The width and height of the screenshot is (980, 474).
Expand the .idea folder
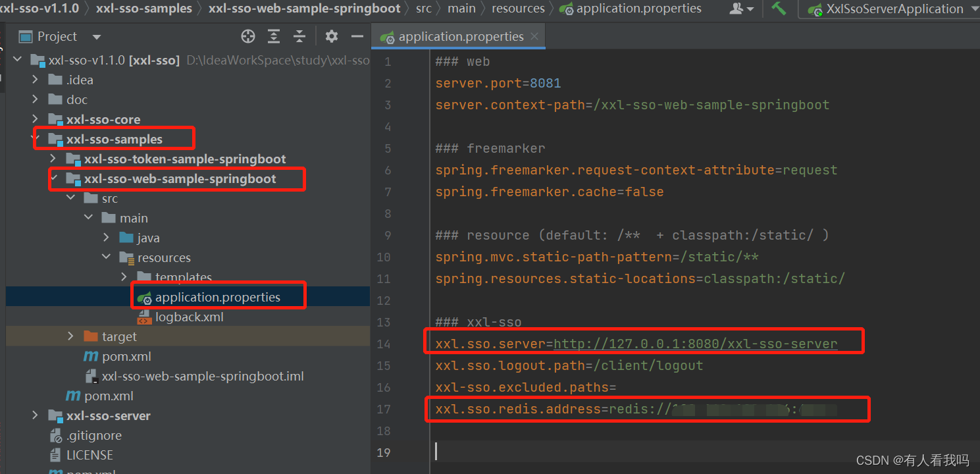[36, 80]
